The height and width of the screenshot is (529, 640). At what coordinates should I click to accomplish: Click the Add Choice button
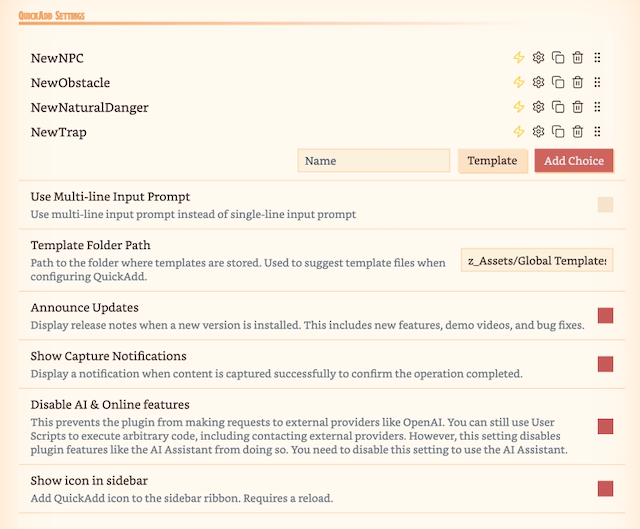click(x=574, y=161)
